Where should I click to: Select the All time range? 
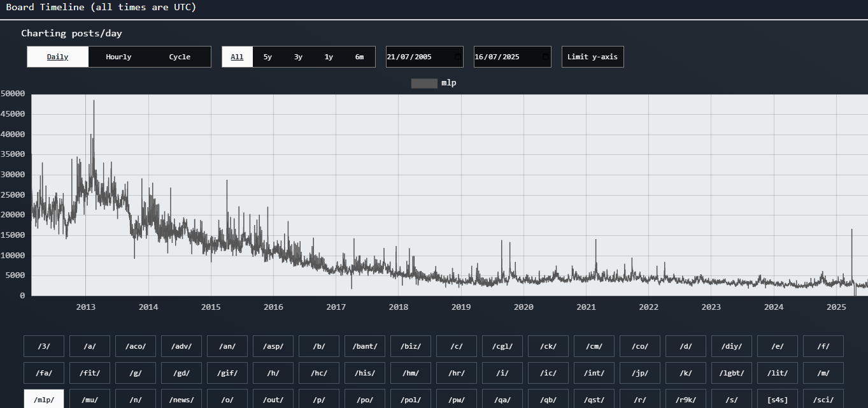(237, 57)
